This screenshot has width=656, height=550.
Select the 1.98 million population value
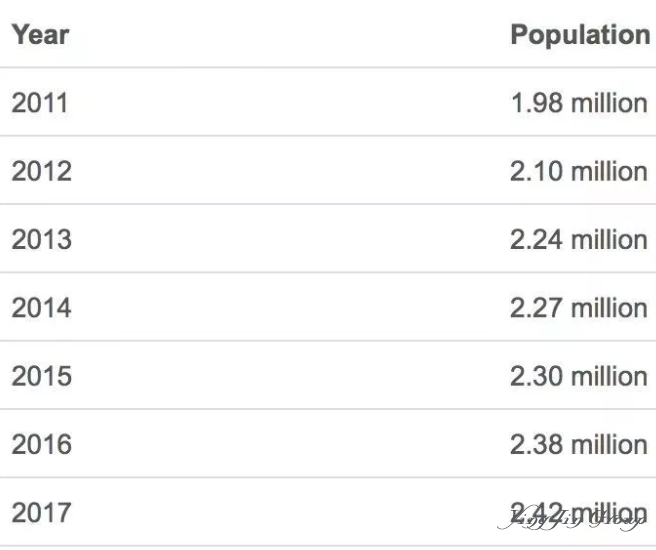click(x=579, y=103)
